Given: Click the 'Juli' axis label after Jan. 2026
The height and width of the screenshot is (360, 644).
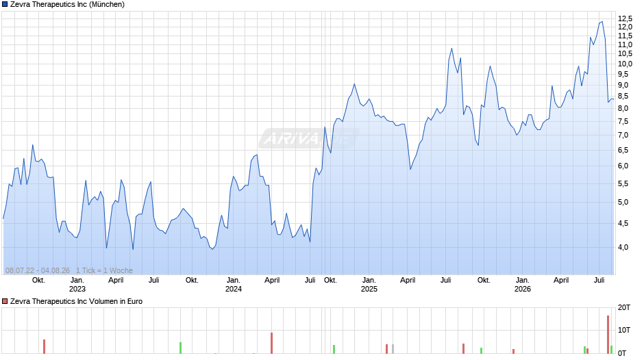Looking at the screenshot, I should click(599, 281).
